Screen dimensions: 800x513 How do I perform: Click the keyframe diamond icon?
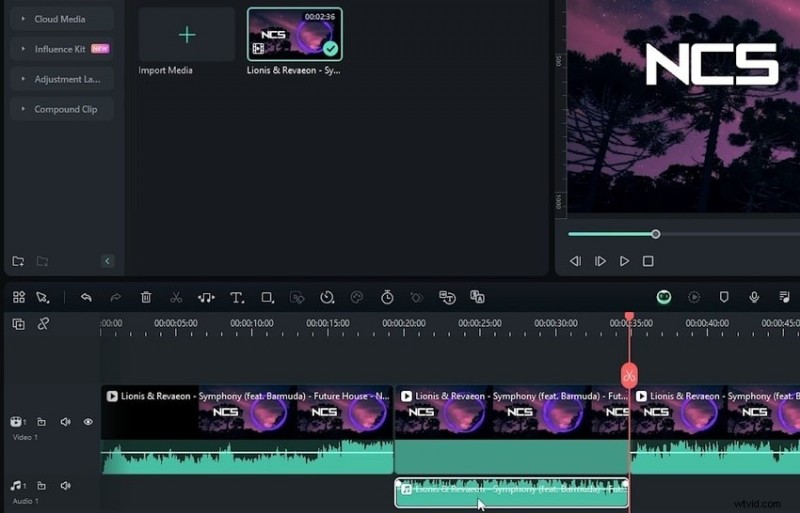coord(417,297)
